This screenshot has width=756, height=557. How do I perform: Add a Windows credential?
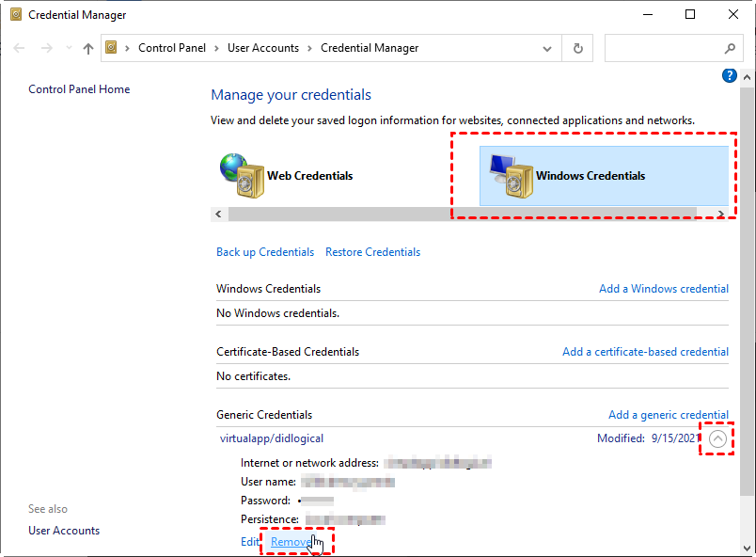pyautogui.click(x=663, y=289)
